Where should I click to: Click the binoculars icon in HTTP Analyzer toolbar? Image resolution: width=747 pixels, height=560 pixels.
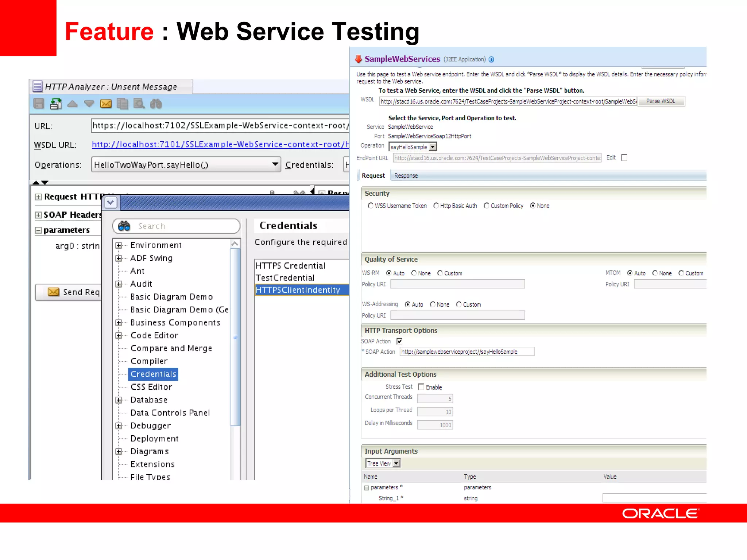[x=156, y=104]
